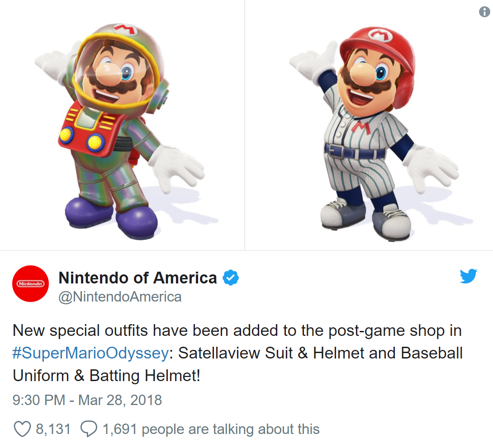
Task: Open the Satellaview Suit Mario image
Action: tap(122, 125)
